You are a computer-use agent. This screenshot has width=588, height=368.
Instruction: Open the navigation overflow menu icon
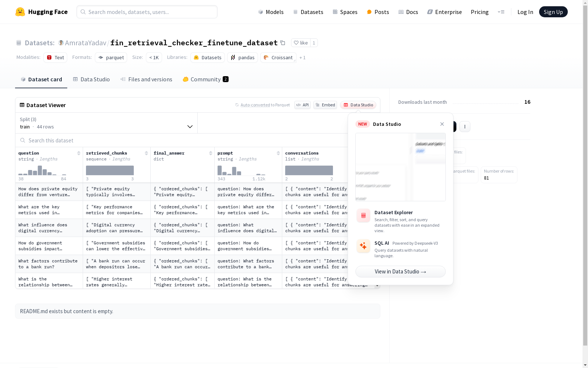tap(501, 12)
